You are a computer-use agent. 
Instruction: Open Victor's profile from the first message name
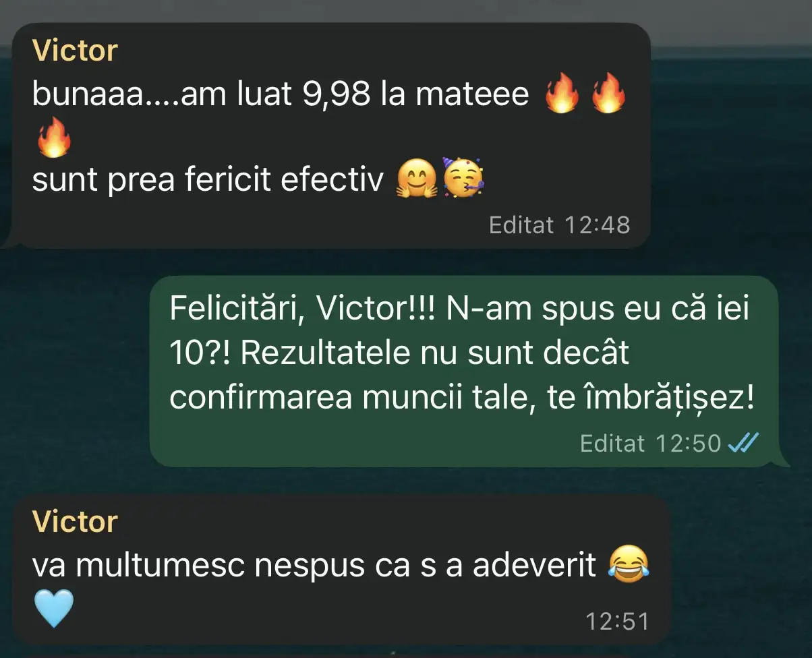coord(75,51)
